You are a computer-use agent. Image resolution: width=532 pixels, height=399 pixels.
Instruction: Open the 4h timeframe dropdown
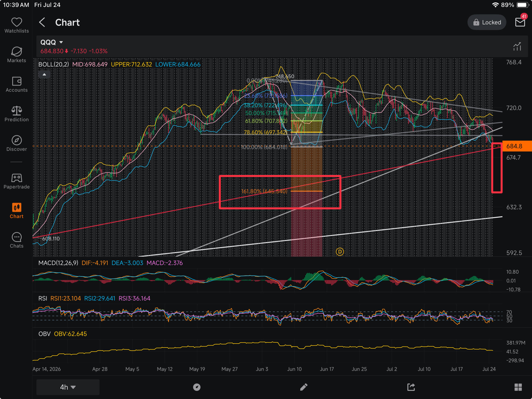[68, 387]
